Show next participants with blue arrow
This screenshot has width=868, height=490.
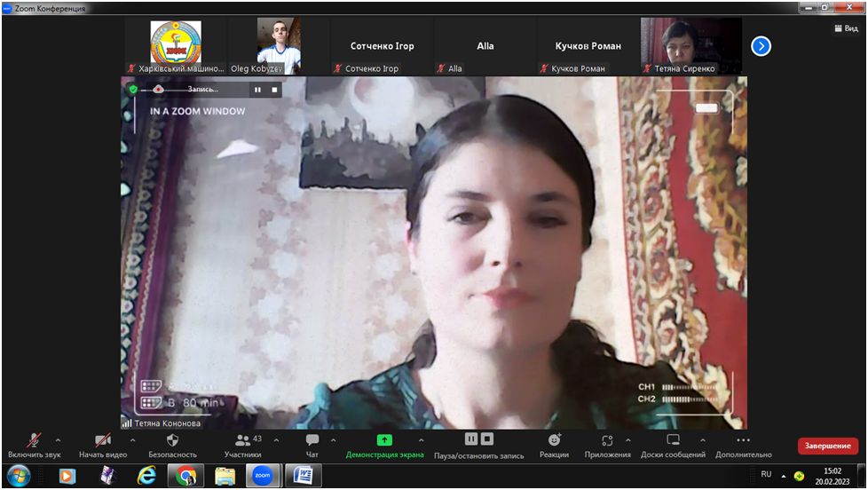761,46
